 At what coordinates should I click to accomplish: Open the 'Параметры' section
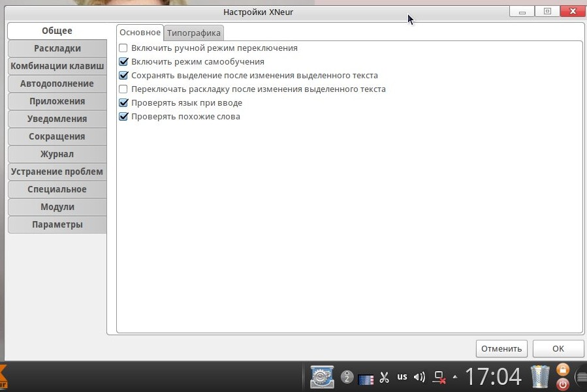57,224
